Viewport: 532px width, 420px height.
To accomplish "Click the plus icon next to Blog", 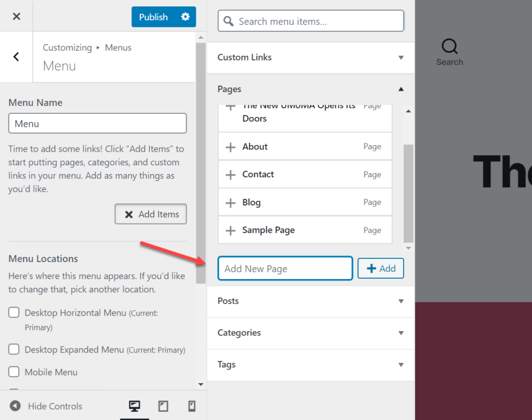I will [230, 203].
